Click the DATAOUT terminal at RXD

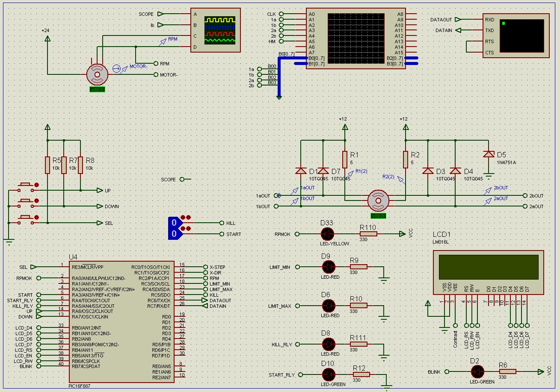click(x=458, y=19)
